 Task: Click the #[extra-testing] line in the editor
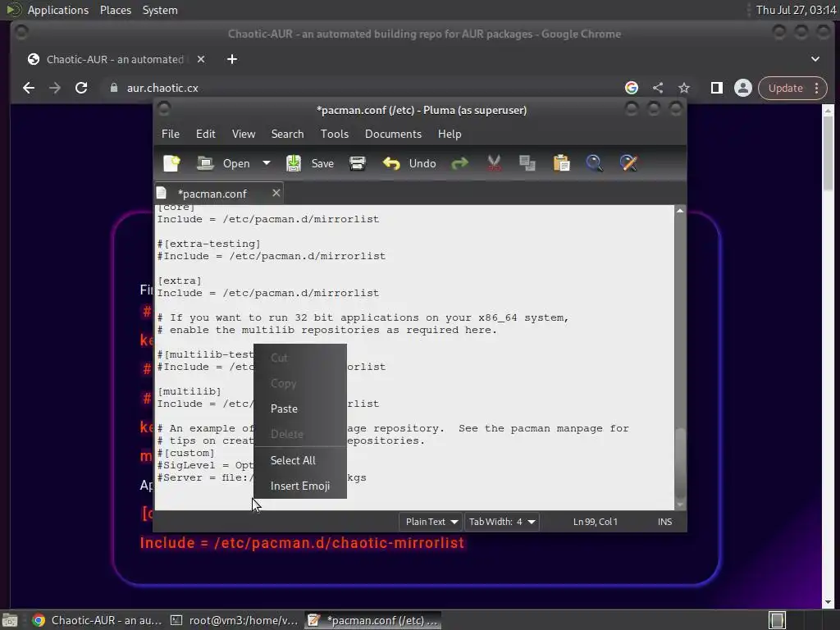point(209,244)
